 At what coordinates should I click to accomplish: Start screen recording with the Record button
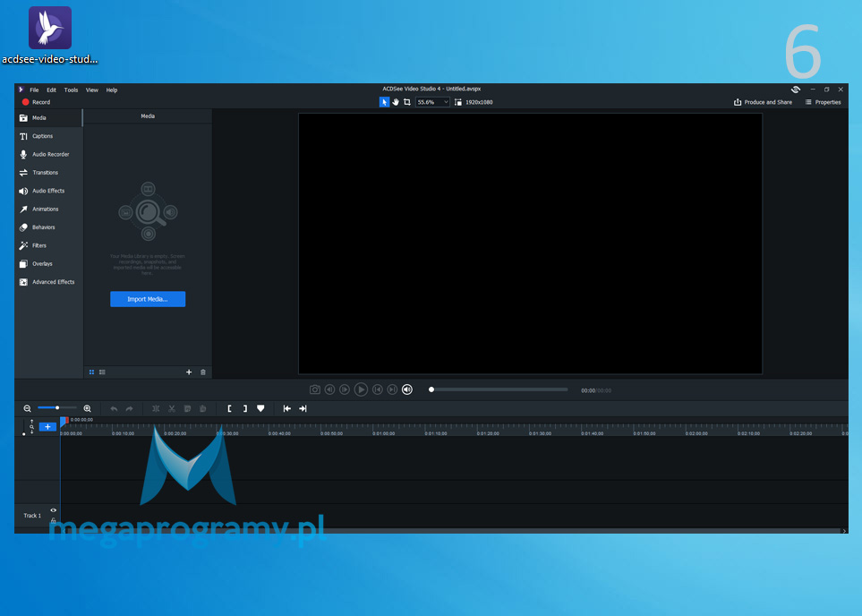tap(36, 102)
